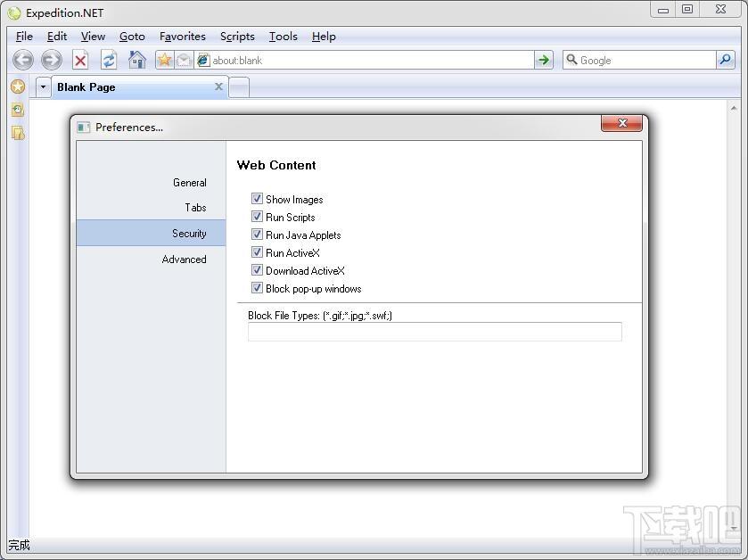This screenshot has height=560, width=748.
Task: Click the Block File Types label text
Action: (x=320, y=316)
